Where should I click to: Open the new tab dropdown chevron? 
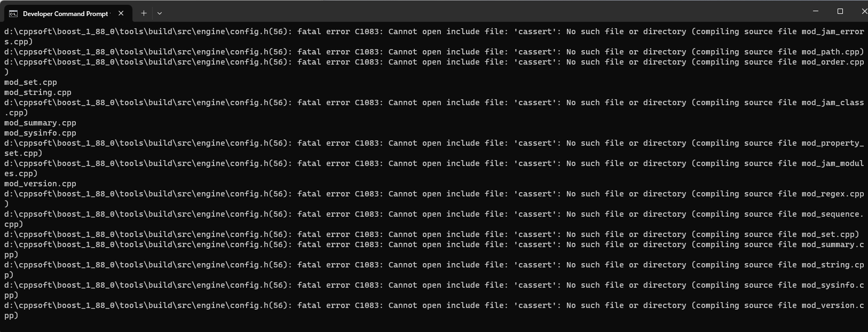[x=159, y=13]
